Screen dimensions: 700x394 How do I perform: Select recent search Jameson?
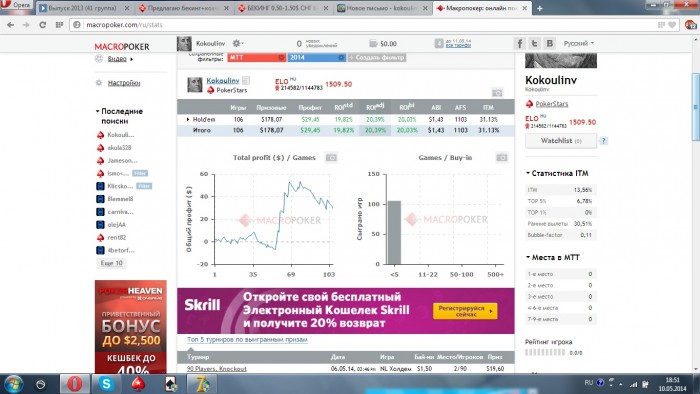[122, 161]
